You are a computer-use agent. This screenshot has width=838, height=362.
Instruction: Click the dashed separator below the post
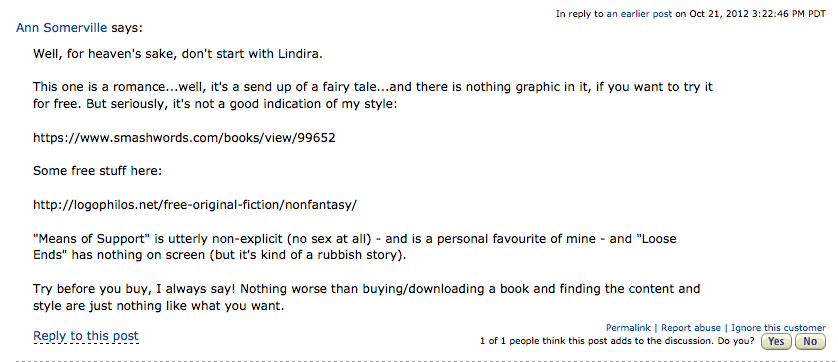tap(419, 361)
